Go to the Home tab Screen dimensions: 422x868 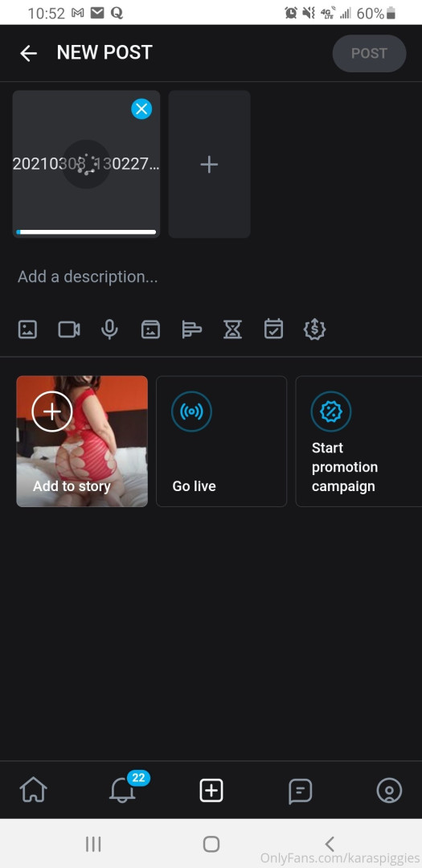pos(34,790)
